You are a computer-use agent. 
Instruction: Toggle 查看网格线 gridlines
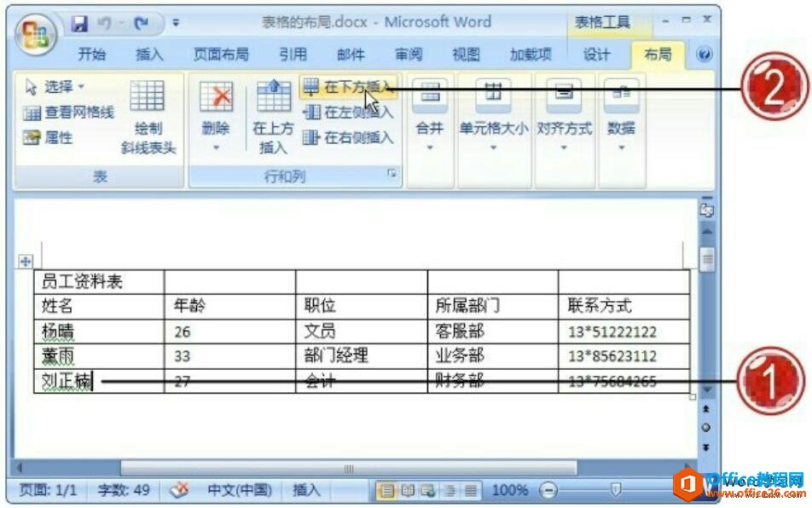69,112
